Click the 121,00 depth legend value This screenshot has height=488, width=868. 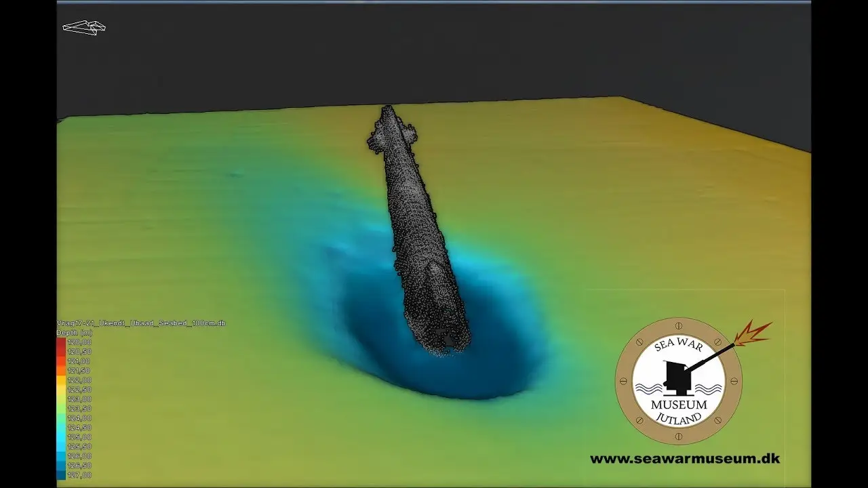(79, 361)
